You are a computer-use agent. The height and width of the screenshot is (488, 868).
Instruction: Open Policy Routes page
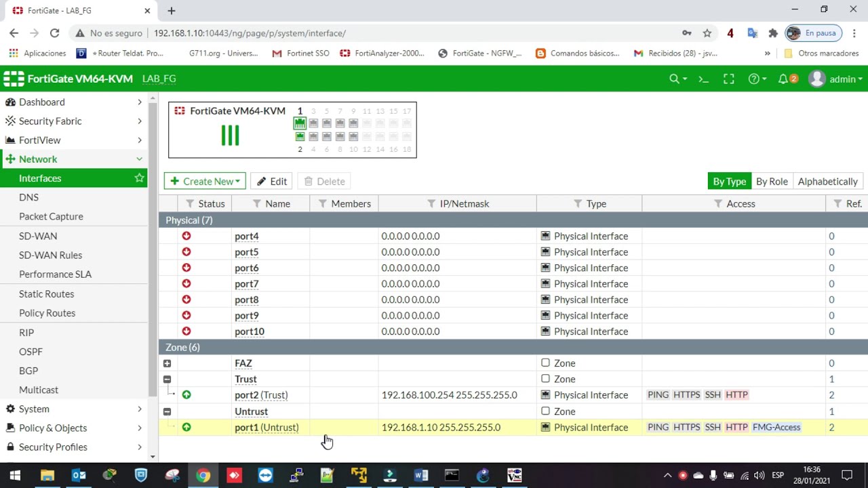pos(47,312)
